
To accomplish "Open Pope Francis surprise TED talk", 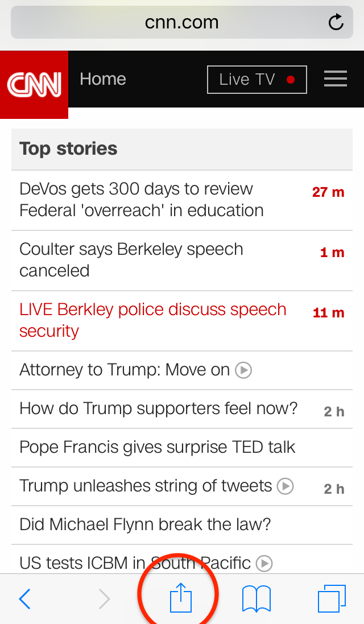I will pyautogui.click(x=182, y=448).
